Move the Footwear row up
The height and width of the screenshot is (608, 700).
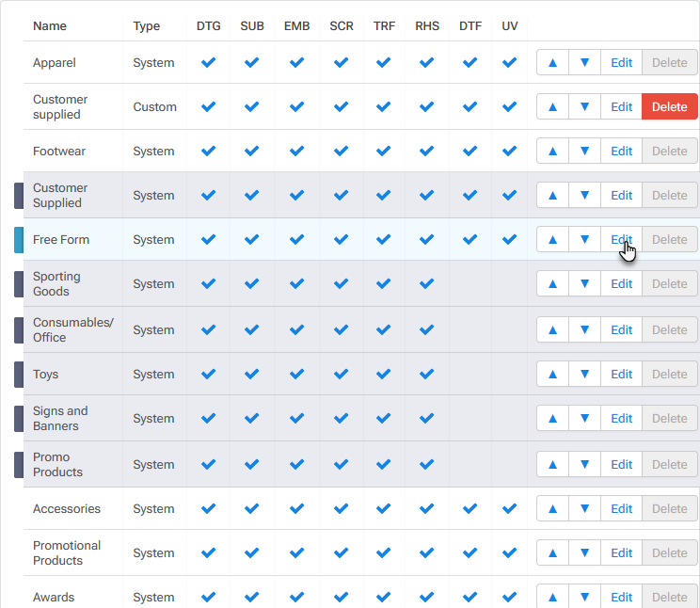[x=552, y=151]
